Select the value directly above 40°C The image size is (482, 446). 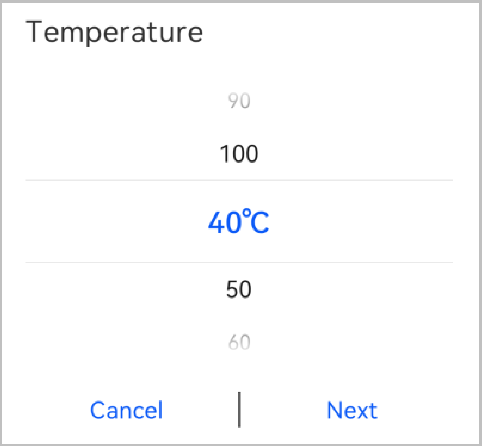click(239, 154)
